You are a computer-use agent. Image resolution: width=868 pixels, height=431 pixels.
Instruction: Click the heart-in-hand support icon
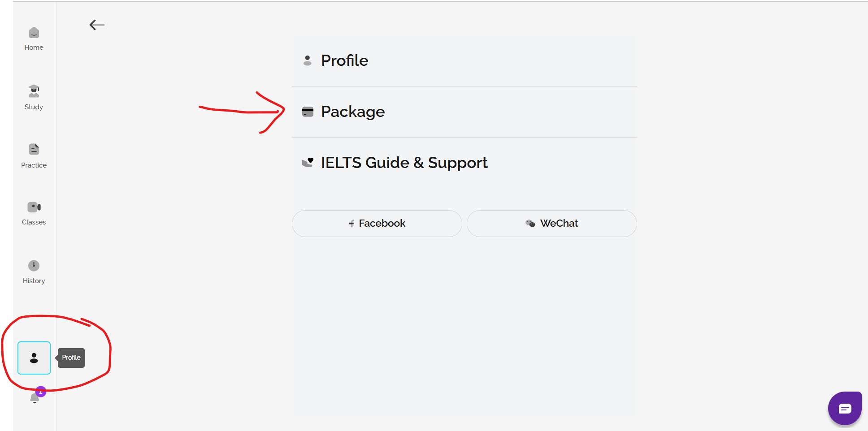(308, 162)
